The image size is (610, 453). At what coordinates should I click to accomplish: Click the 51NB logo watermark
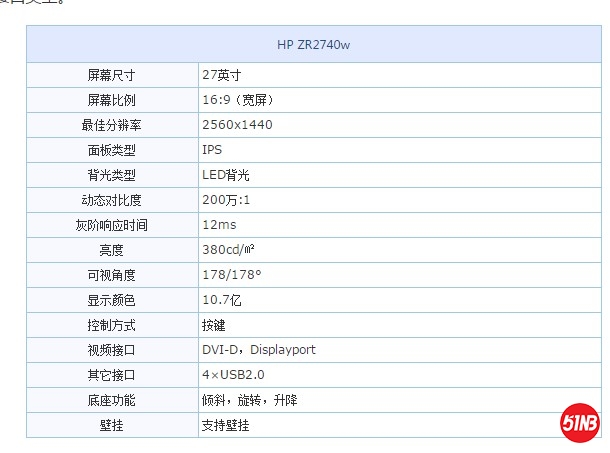(580, 422)
